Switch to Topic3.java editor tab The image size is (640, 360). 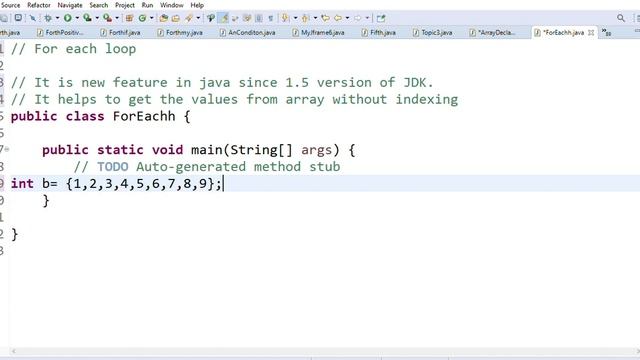coord(433,33)
